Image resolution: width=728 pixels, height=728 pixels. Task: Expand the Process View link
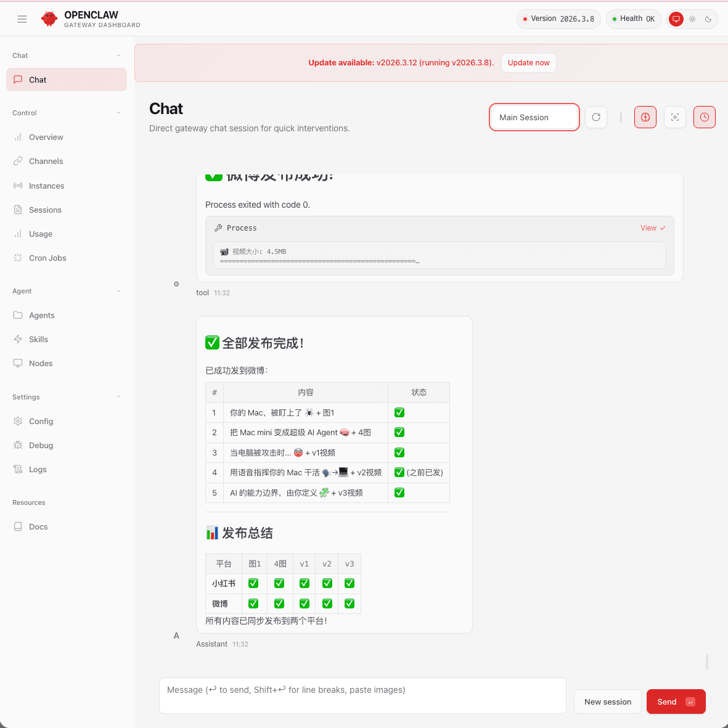(652, 228)
